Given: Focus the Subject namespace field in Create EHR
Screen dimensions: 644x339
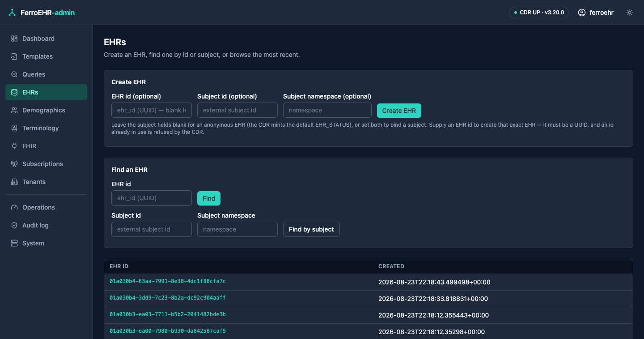Looking at the screenshot, I should click(x=327, y=110).
